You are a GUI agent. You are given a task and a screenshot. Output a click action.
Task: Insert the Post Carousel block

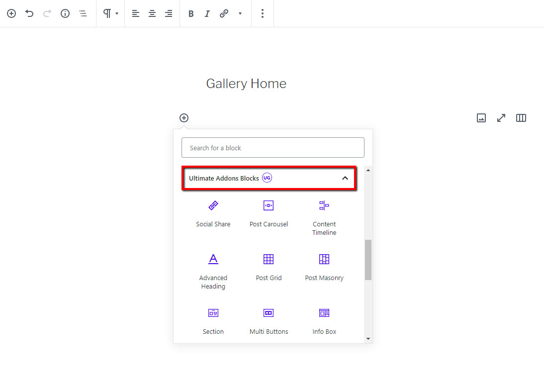coord(269,214)
